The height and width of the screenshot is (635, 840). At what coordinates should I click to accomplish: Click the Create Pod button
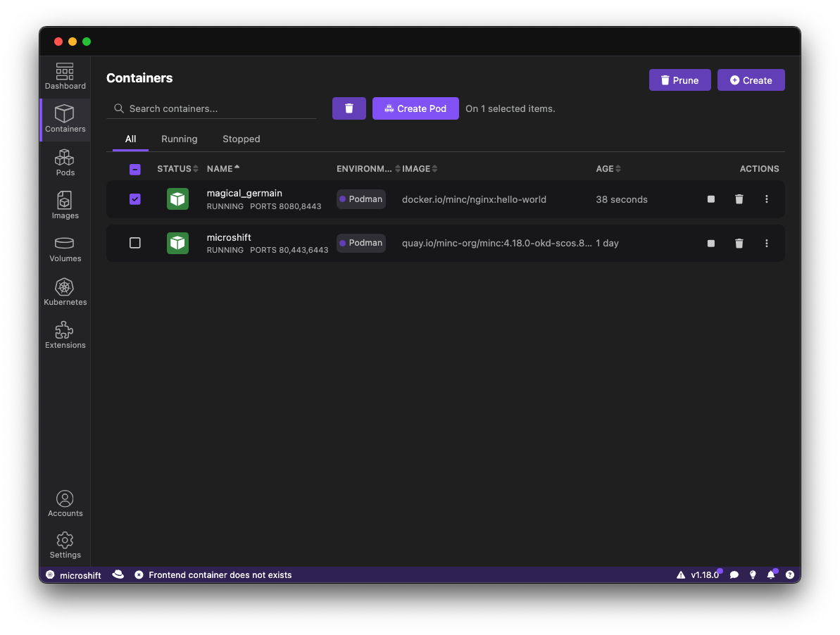click(415, 108)
